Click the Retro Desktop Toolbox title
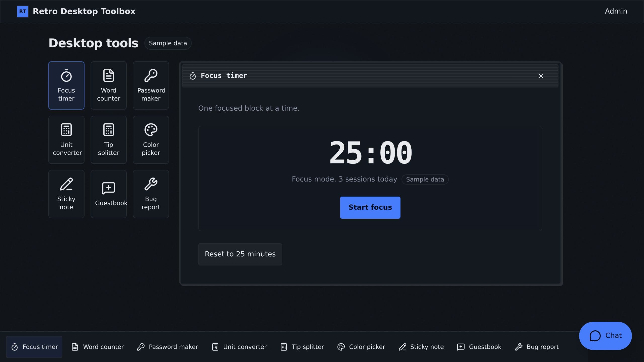The width and height of the screenshot is (644, 362). [x=84, y=11]
